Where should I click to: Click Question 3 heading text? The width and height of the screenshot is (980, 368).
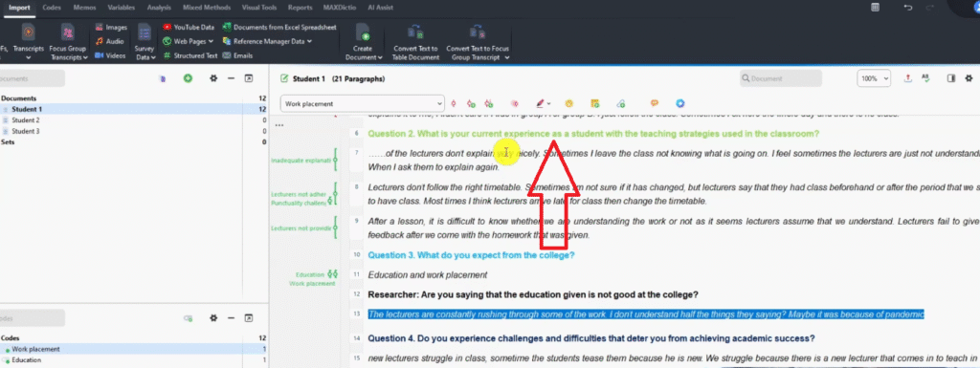tap(471, 255)
